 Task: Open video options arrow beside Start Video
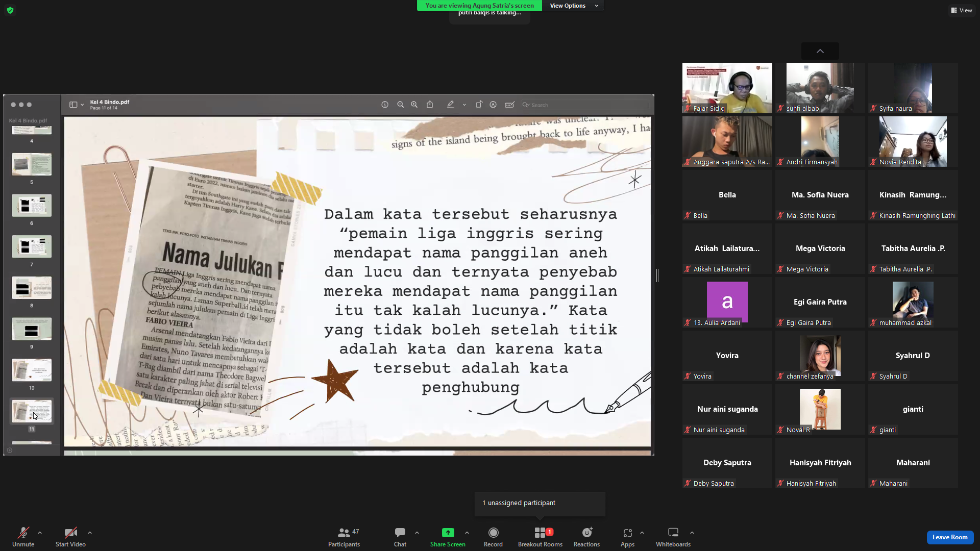tap(90, 533)
